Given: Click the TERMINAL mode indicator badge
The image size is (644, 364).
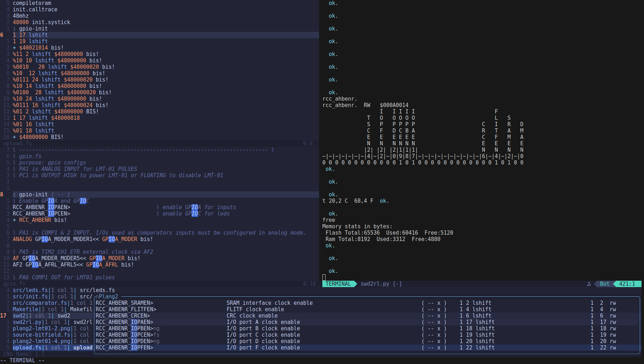Looking at the screenshot, I should click(x=338, y=284).
